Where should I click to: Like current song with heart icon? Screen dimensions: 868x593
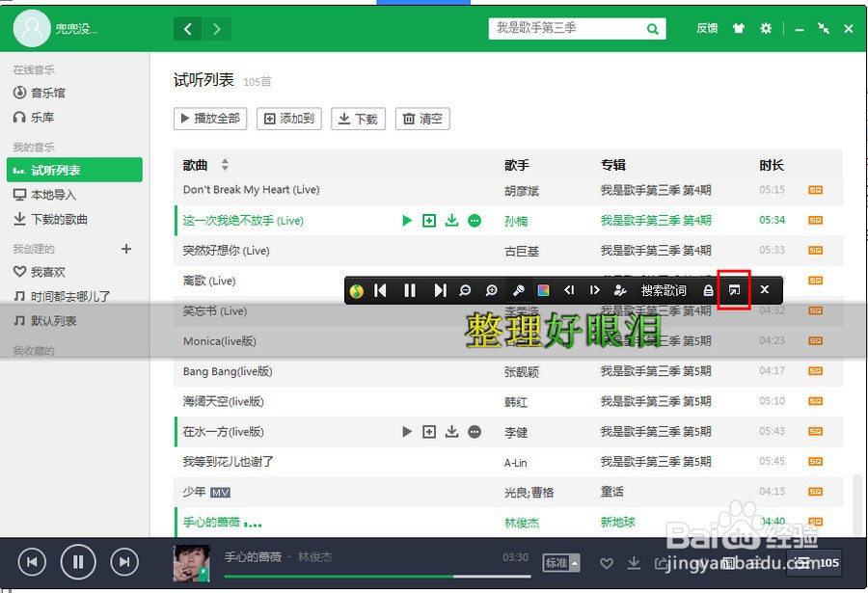click(x=607, y=563)
